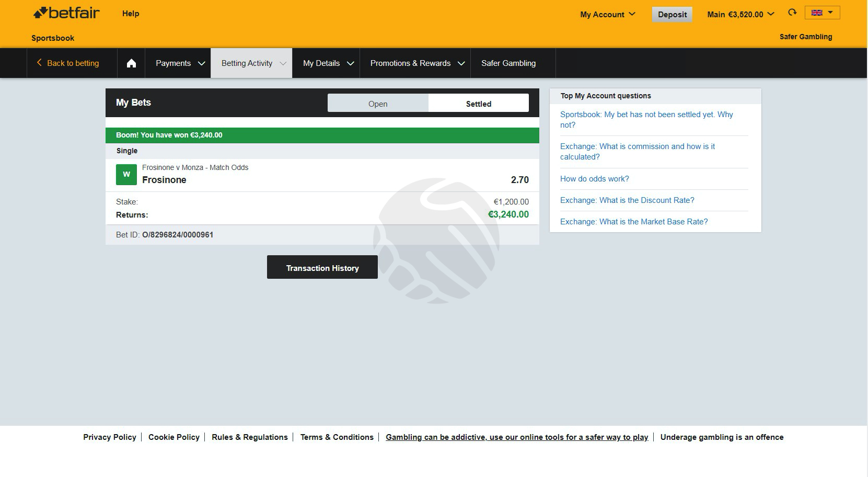The image size is (868, 477).
Task: Open Cookie Policy footer link
Action: coord(174,437)
